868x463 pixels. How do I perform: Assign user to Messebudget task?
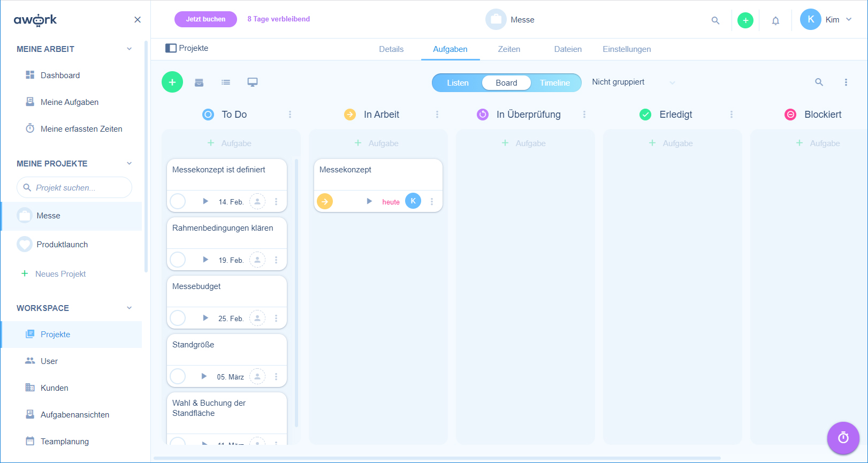point(257,318)
